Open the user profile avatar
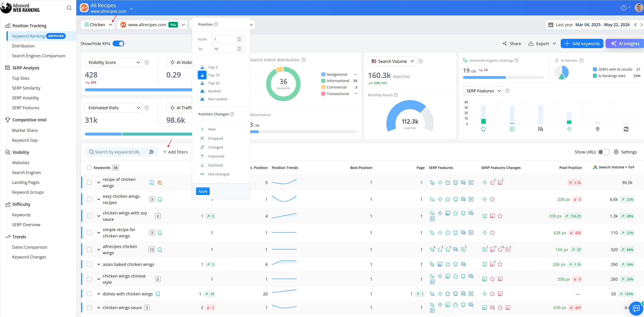The height and width of the screenshot is (317, 644). (x=639, y=8)
